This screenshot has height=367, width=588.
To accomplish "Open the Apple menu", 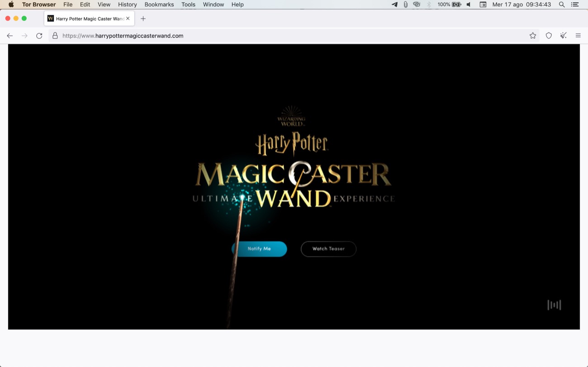I will coord(11,5).
